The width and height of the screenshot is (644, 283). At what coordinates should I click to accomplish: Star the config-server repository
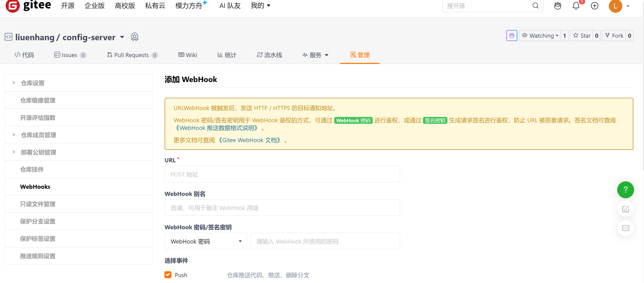click(x=582, y=36)
